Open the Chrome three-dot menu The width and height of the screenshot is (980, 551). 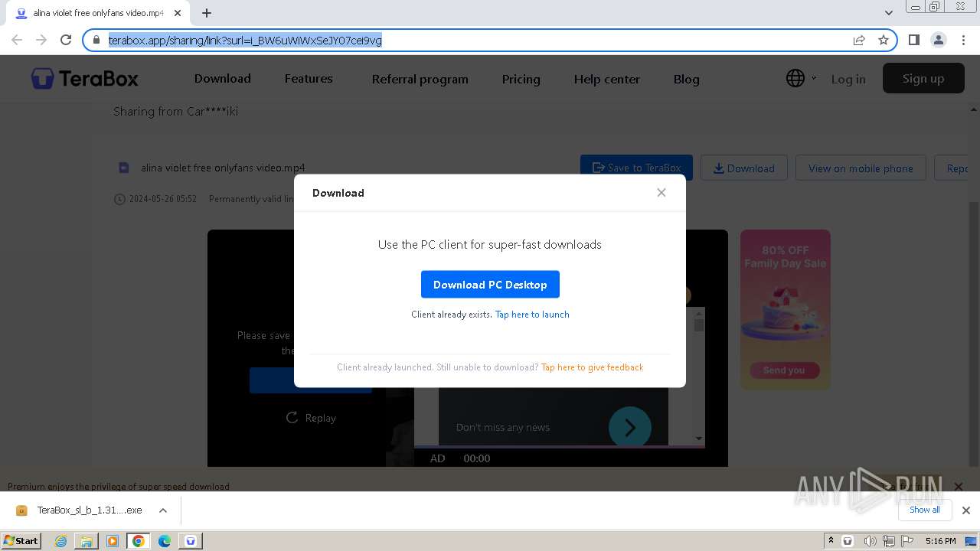(962, 40)
